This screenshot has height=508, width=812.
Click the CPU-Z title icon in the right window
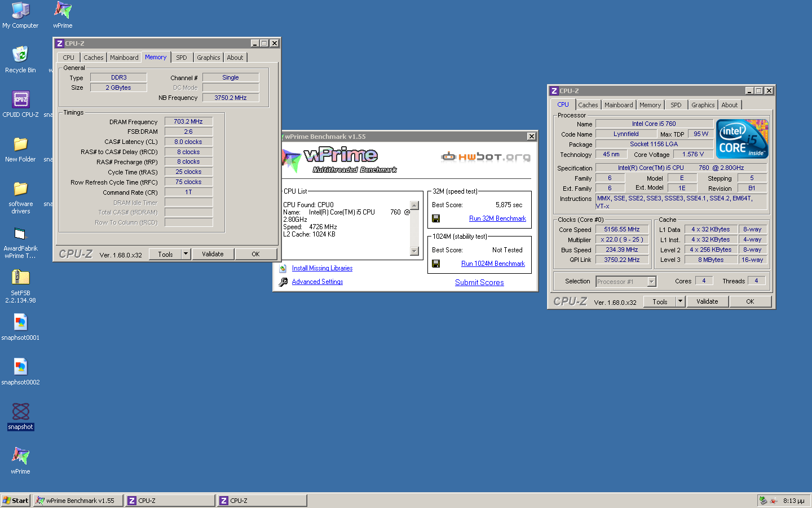(554, 91)
